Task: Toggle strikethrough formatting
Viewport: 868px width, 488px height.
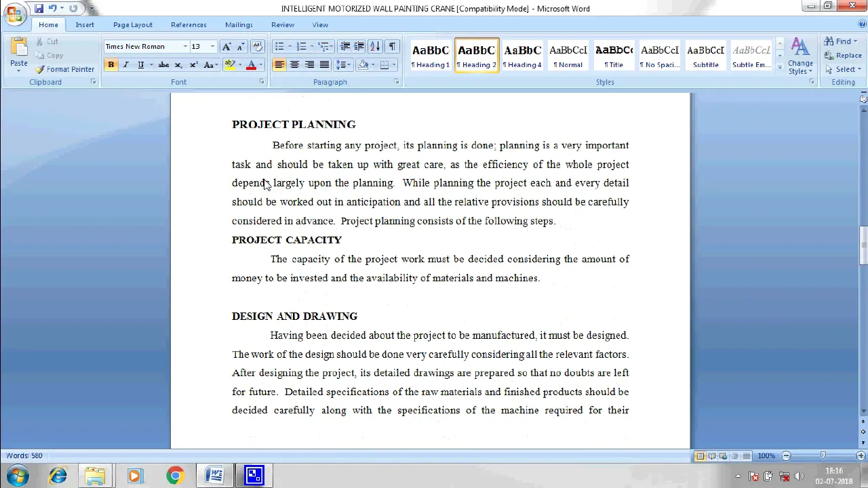Action: click(163, 65)
